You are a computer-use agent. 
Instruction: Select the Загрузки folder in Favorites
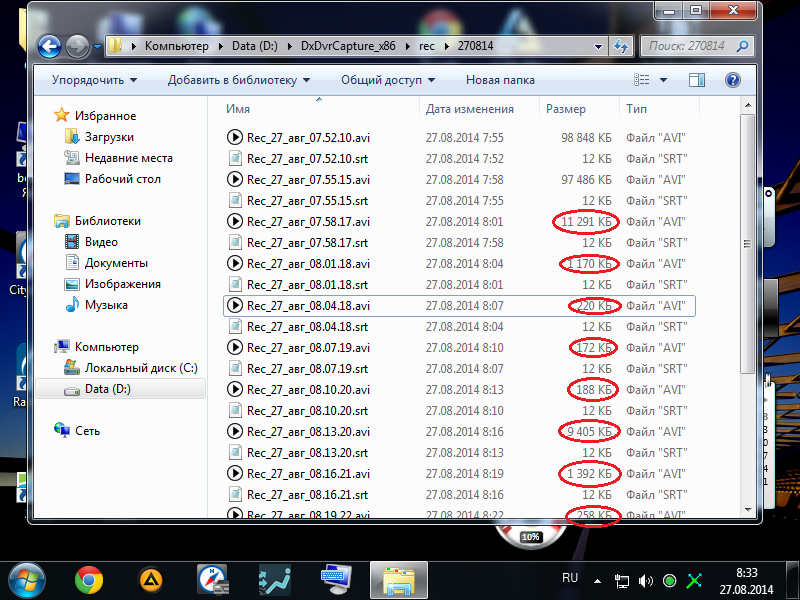point(109,137)
